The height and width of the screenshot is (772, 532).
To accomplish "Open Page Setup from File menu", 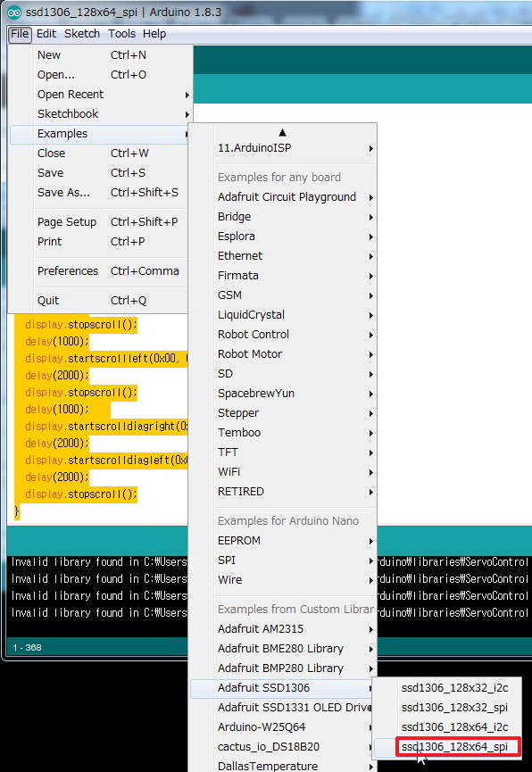I will (101, 222).
